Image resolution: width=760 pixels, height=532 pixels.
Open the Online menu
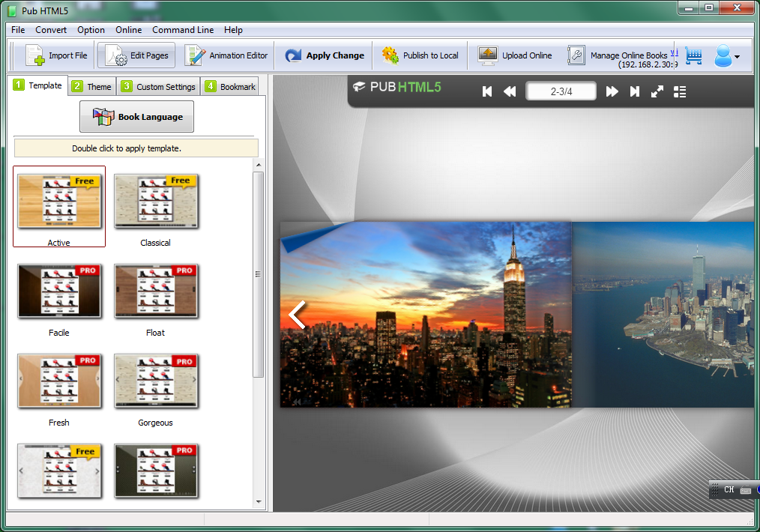(x=128, y=29)
